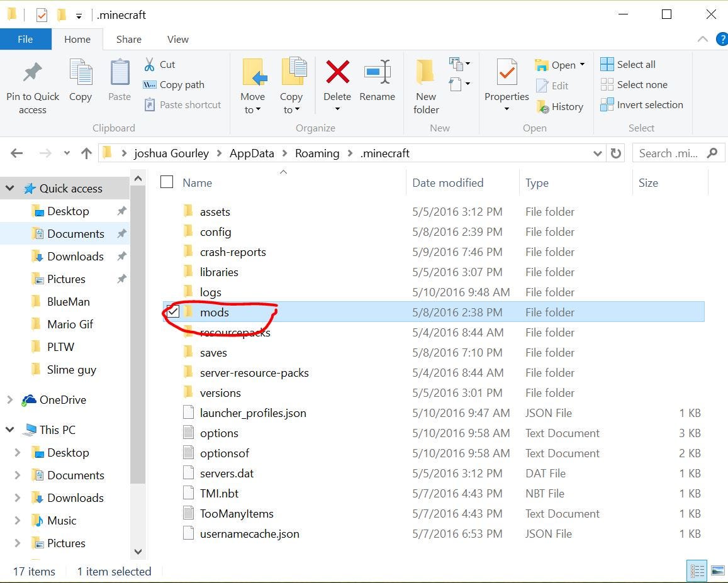The image size is (728, 583).
Task: Sort by the Size column header
Action: [648, 183]
